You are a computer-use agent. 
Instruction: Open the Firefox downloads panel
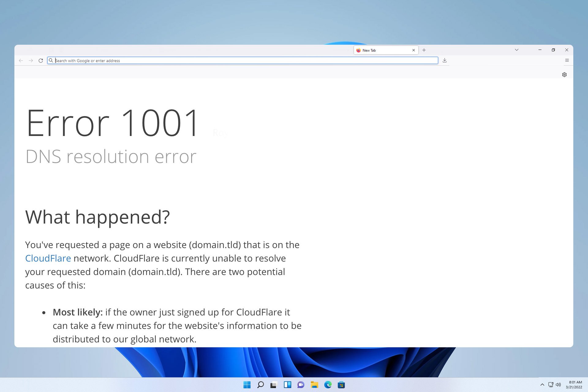[445, 61]
